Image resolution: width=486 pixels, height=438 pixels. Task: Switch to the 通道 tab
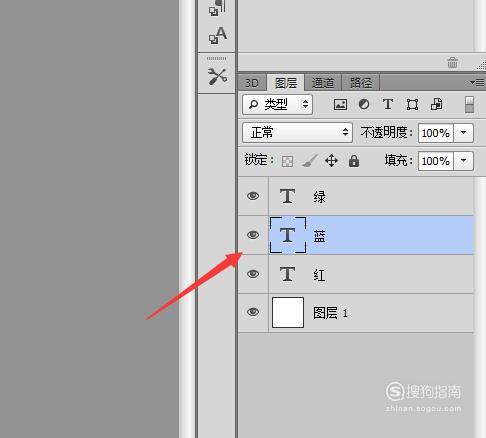(323, 83)
